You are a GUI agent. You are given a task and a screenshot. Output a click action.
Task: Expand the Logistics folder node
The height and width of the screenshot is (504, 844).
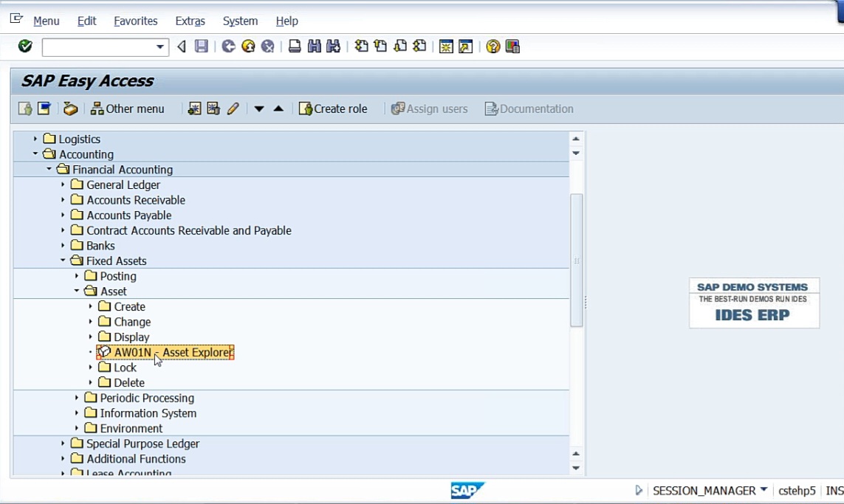(x=35, y=139)
